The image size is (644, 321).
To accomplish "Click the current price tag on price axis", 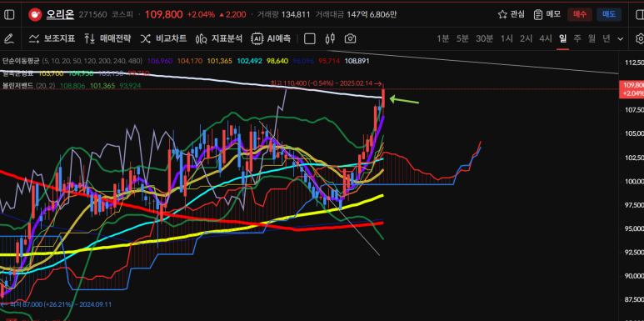I will click(x=632, y=89).
